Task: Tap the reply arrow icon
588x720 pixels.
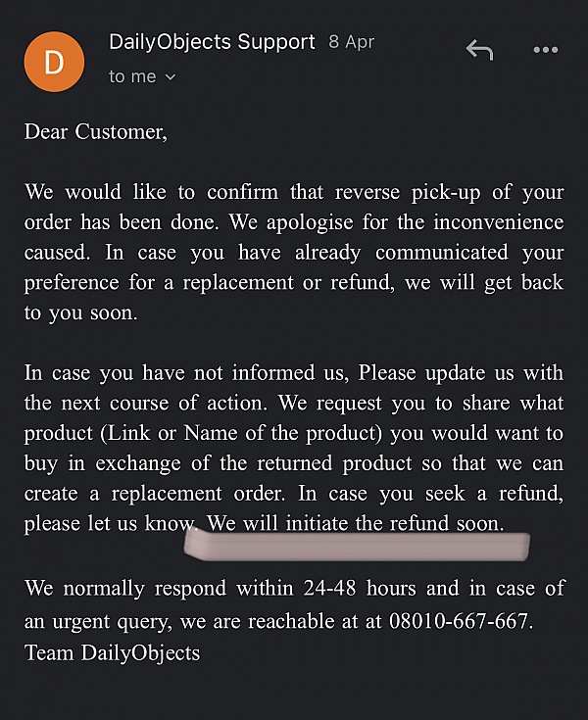Action: [x=479, y=50]
